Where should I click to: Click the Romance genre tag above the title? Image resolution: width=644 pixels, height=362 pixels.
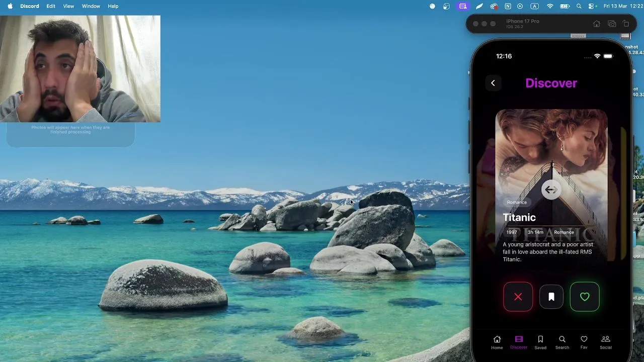pos(517,202)
